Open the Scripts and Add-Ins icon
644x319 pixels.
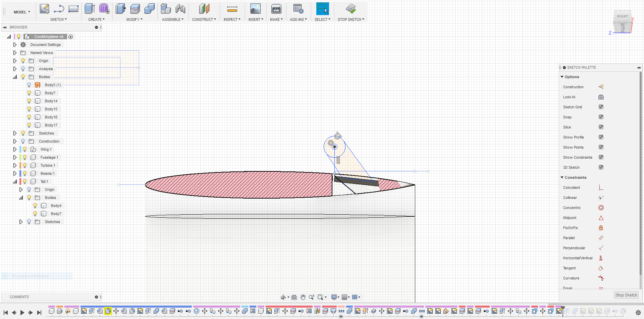click(298, 9)
